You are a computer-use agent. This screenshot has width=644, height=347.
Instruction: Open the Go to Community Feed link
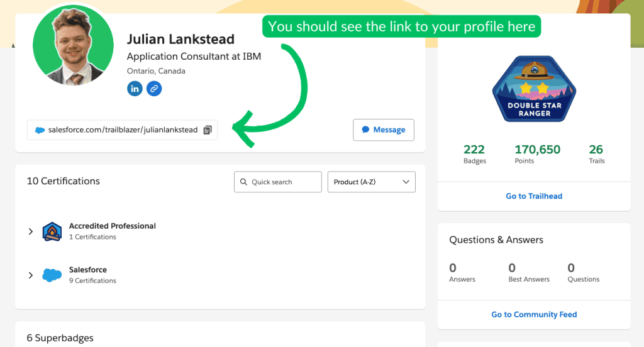coord(534,314)
